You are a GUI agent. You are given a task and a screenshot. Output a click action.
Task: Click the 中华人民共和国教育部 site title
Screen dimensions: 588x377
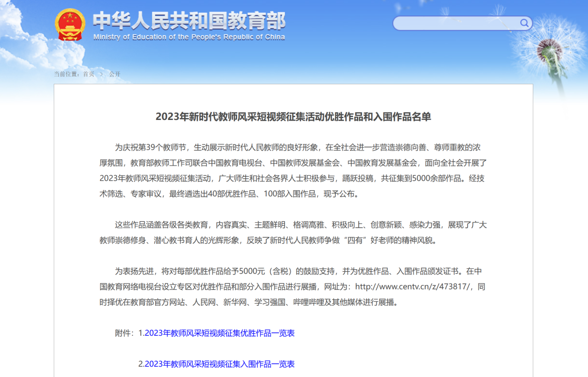[189, 21]
